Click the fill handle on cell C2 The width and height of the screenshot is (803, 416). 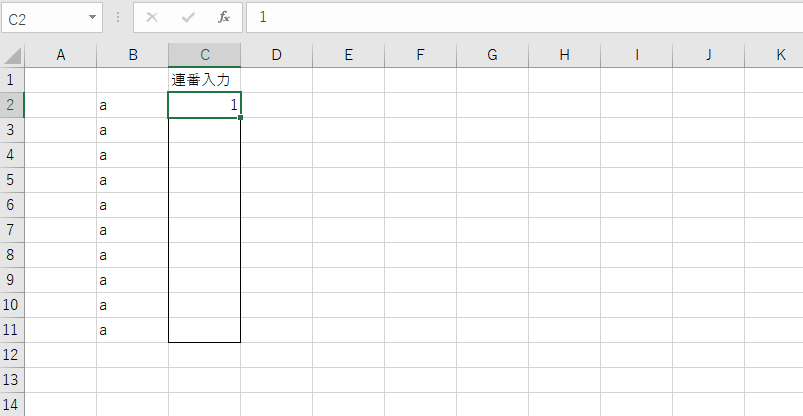241,118
